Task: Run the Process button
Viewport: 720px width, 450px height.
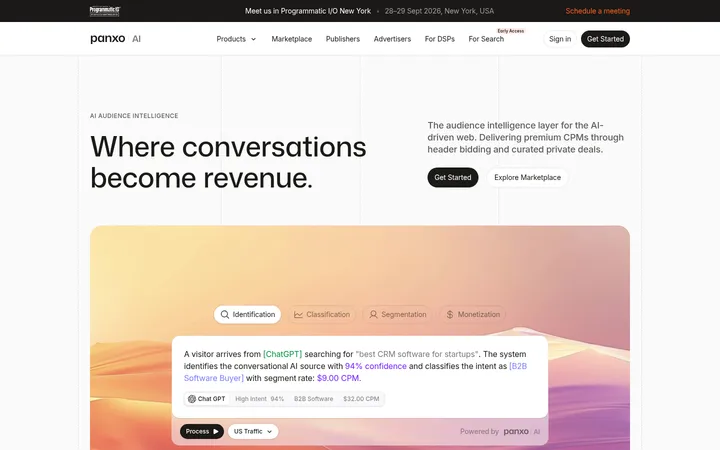Action: (x=202, y=432)
